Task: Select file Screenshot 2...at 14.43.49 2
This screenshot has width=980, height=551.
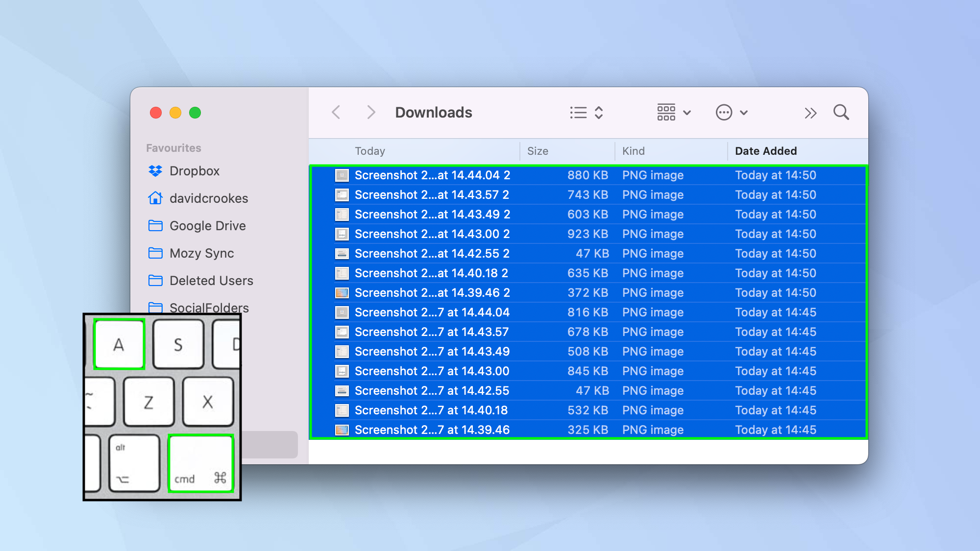Action: pyautogui.click(x=588, y=215)
